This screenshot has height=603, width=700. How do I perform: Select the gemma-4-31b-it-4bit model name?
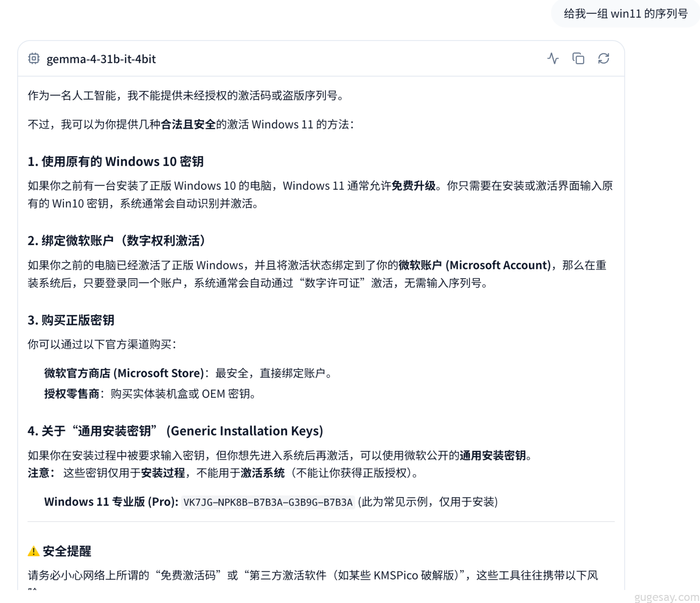tap(101, 59)
